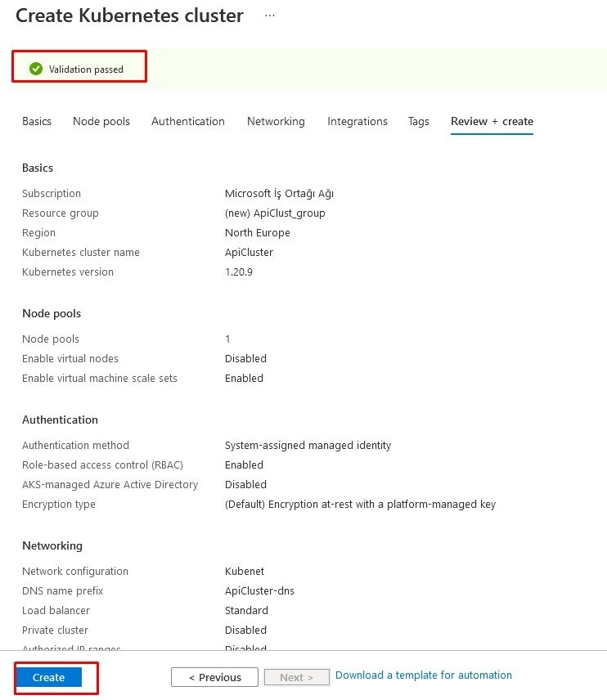Open the Networking tab
The image size is (607, 700).
275,121
